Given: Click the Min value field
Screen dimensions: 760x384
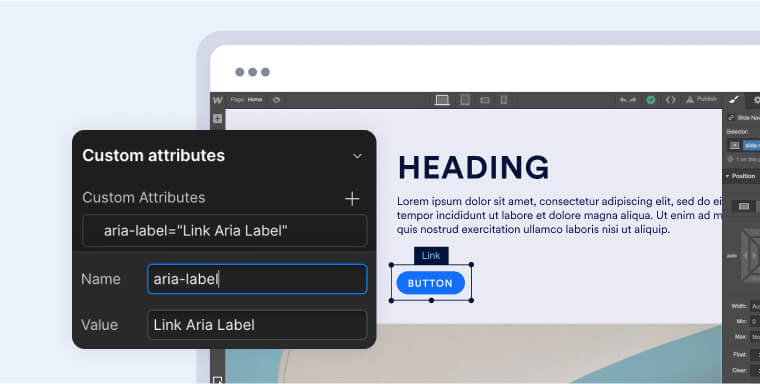Looking at the screenshot, I should pyautogui.click(x=755, y=321).
